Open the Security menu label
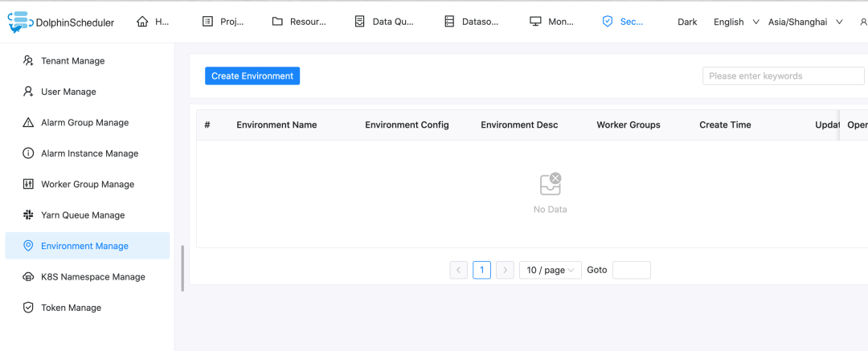The width and height of the screenshot is (868, 351). [632, 22]
